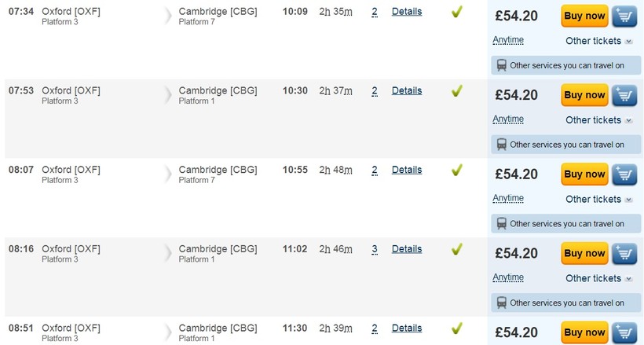Add the 08:51 train to basket
This screenshot has height=345, width=644.
(624, 332)
